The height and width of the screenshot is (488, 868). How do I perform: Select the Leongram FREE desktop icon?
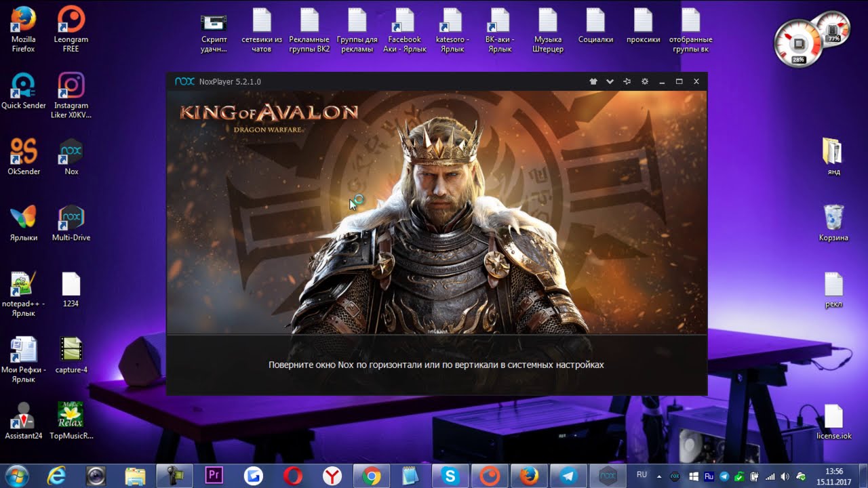71,29
